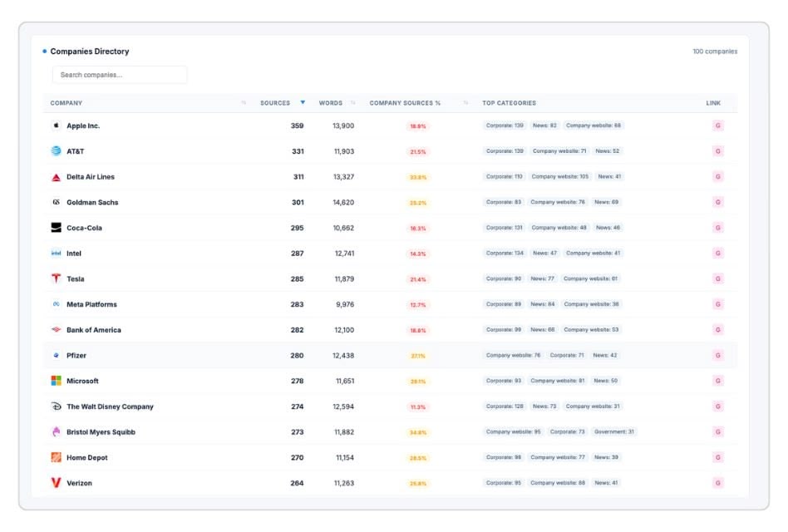Click the Delta Air Lines logo
Image resolution: width=788 pixels, height=532 pixels.
(56, 177)
